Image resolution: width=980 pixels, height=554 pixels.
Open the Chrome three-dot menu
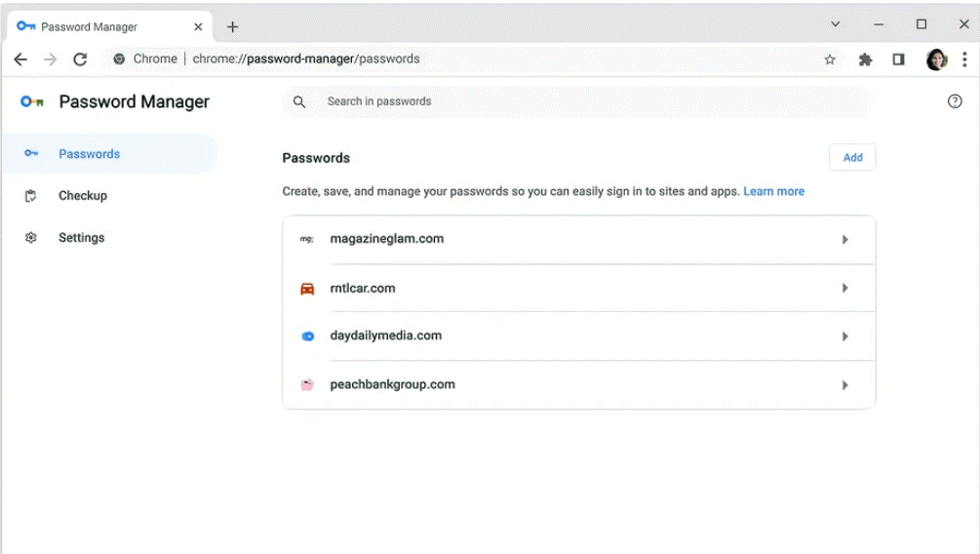[x=964, y=59]
